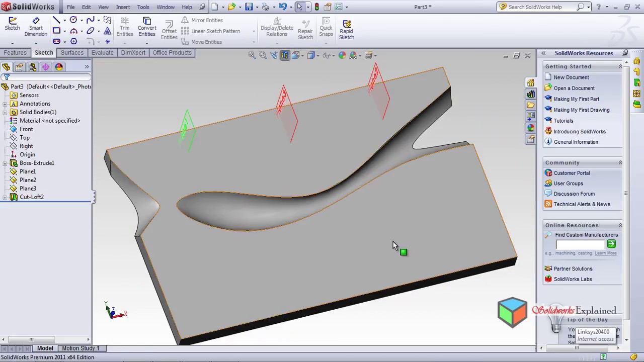The height and width of the screenshot is (362, 644).
Task: Click the Rebuild traffic light icon
Action: point(316,7)
